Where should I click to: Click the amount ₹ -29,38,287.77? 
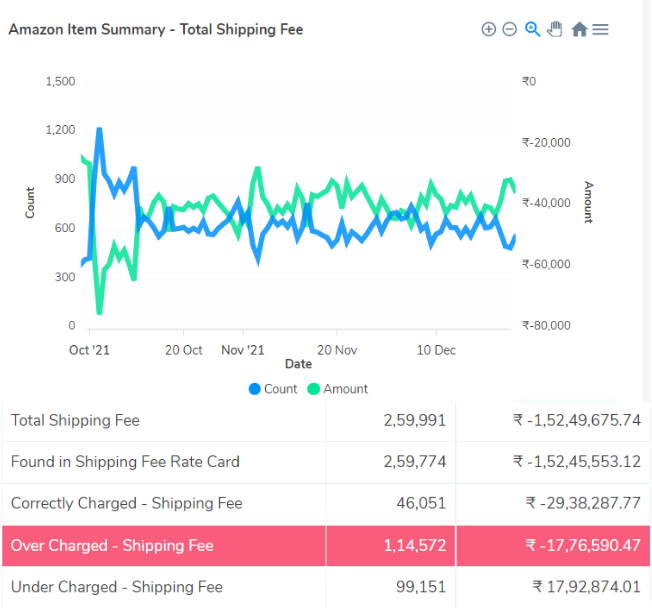point(583,503)
